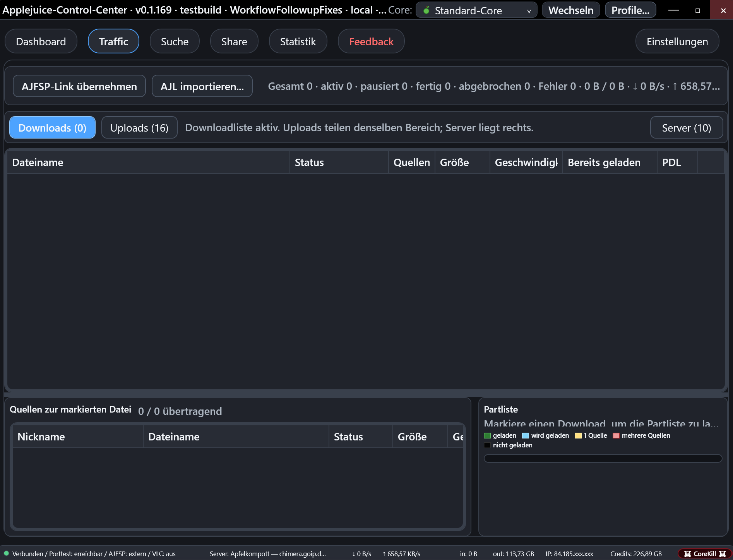Click the Wechseln button
This screenshot has height=560, width=733.
point(571,10)
